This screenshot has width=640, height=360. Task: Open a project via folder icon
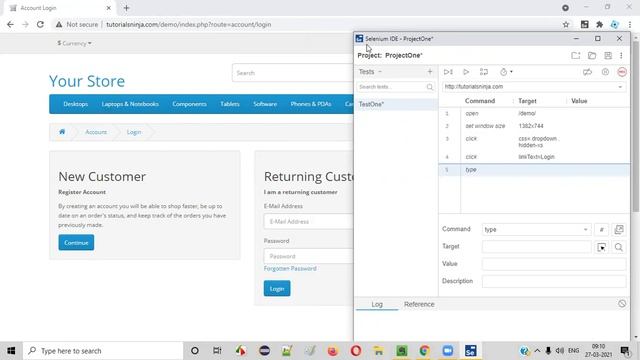(x=592, y=56)
